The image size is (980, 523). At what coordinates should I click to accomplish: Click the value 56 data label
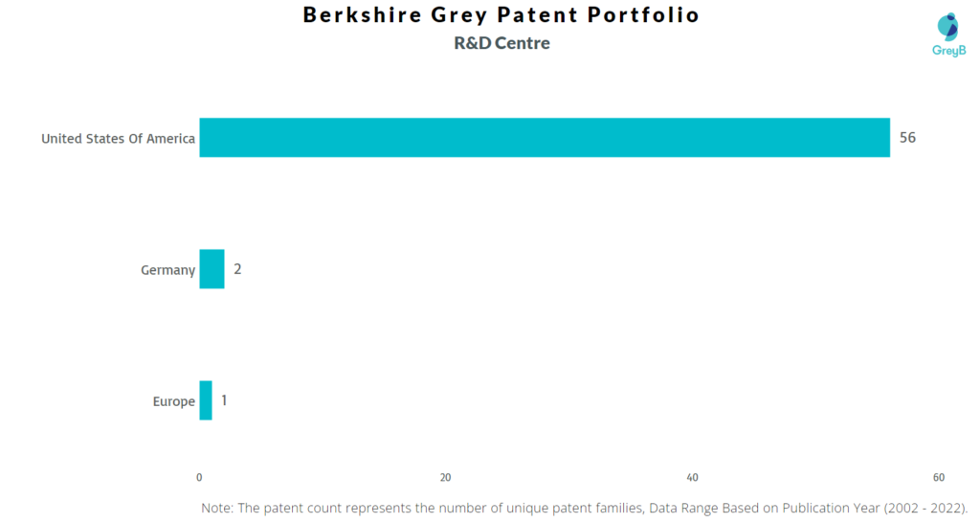pyautogui.click(x=907, y=138)
